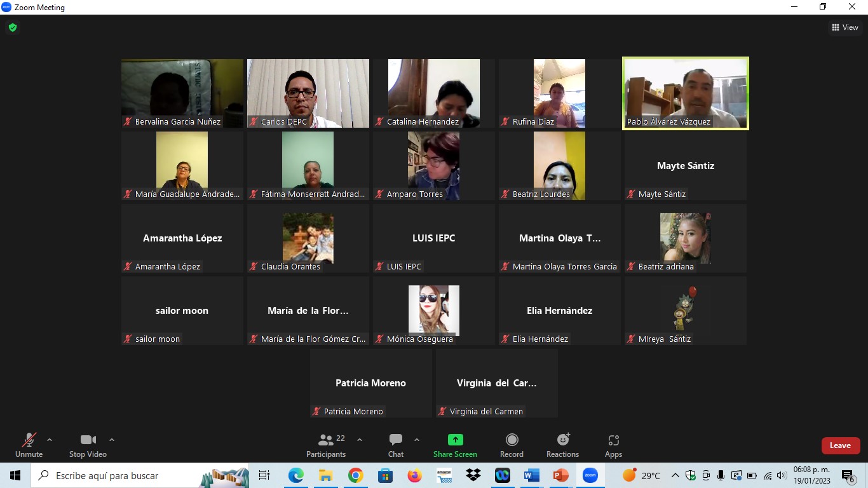Open Windows notification center
Screen dimensions: 868x488
[848, 475]
